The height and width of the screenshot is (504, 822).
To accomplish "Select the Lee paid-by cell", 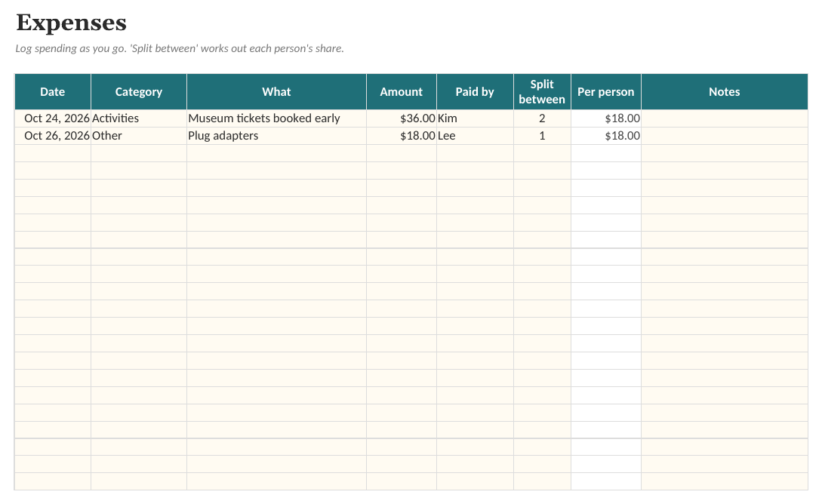I will tap(475, 136).
